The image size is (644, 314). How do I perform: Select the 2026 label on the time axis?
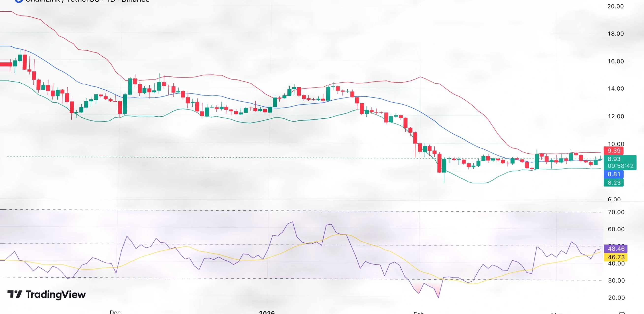point(267,312)
